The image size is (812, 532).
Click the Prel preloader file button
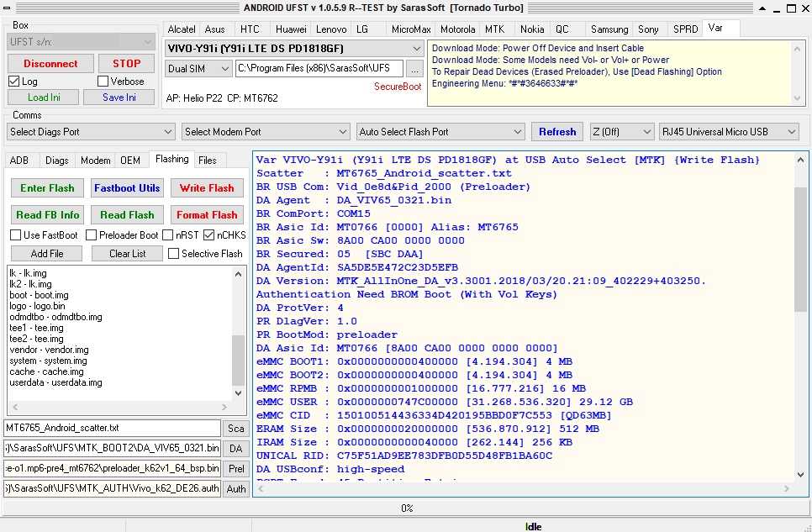(235, 469)
